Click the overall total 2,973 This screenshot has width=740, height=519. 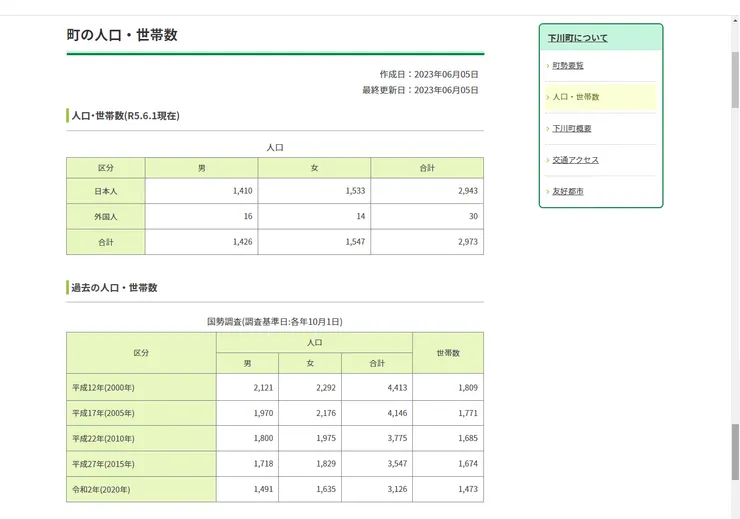(468, 242)
